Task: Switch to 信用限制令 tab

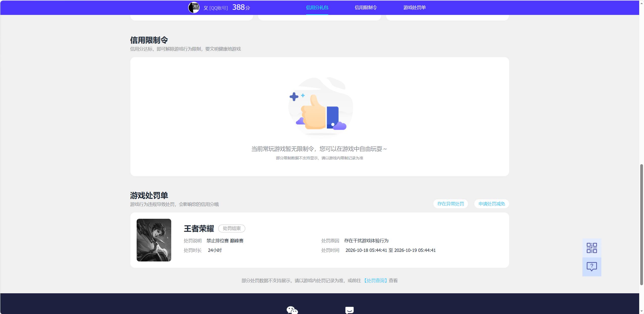Action: (x=365, y=8)
